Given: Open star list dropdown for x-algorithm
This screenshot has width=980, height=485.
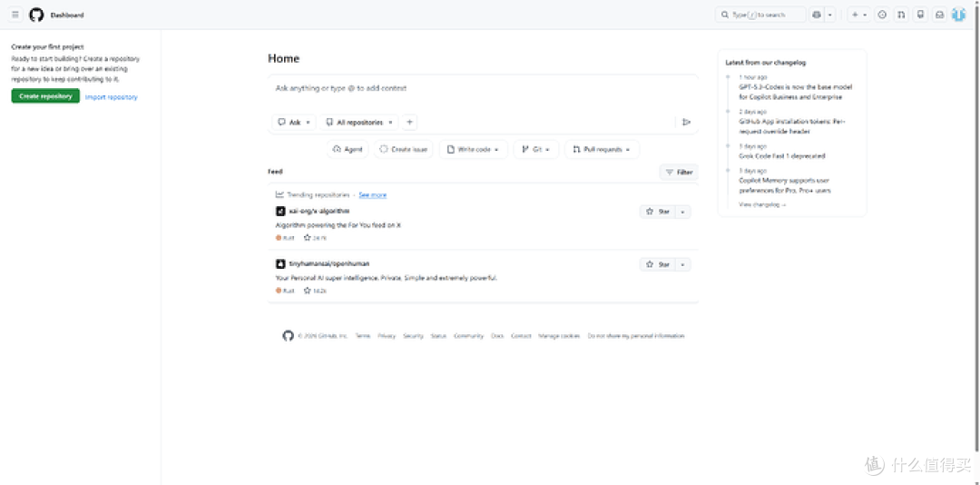Looking at the screenshot, I should tap(683, 213).
